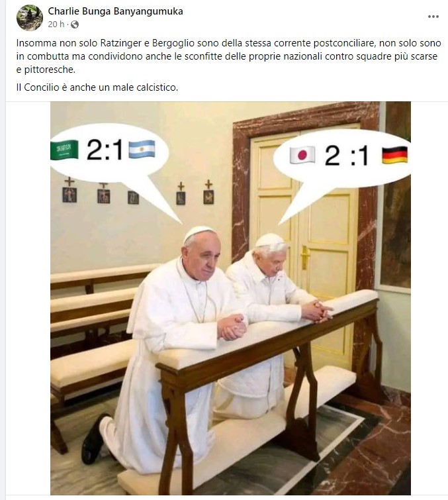Click the Japan flag in right bubble
The width and height of the screenshot is (448, 500).
click(302, 155)
